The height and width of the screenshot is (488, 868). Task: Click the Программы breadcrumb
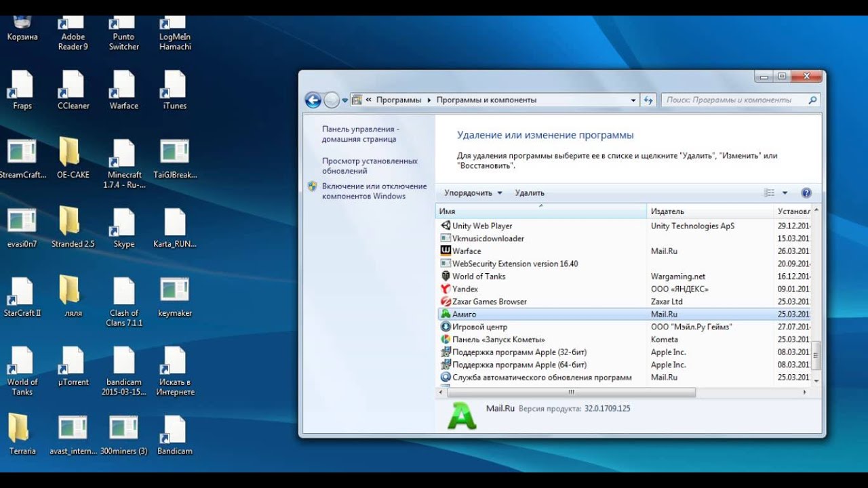[399, 100]
